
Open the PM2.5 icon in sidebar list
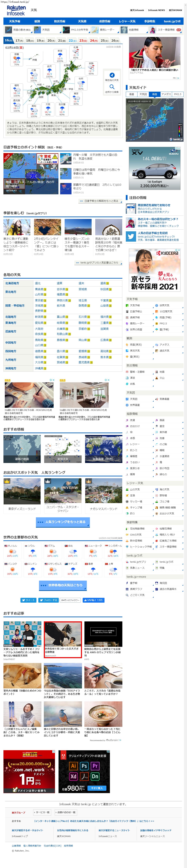(157, 324)
